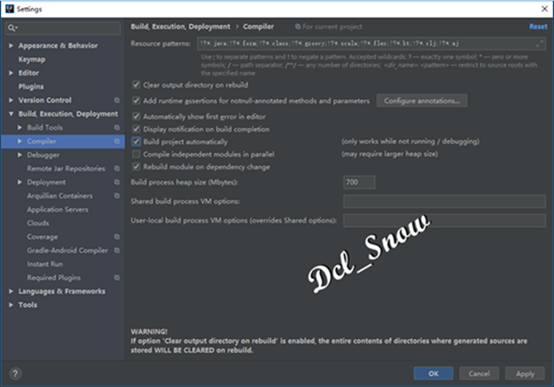The width and height of the screenshot is (554, 387).
Task: Collapse the Build, Execution, Deployment section
Action: tap(11, 114)
